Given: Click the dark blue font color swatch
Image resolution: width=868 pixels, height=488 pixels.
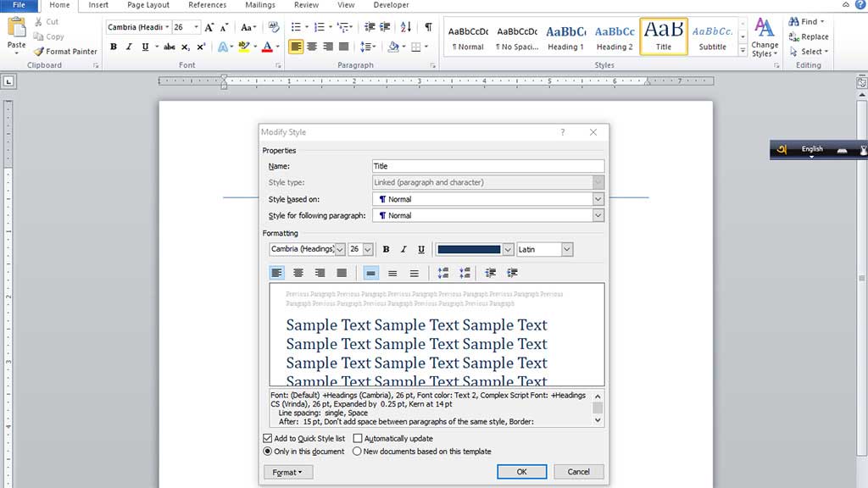Looking at the screenshot, I should (468, 250).
